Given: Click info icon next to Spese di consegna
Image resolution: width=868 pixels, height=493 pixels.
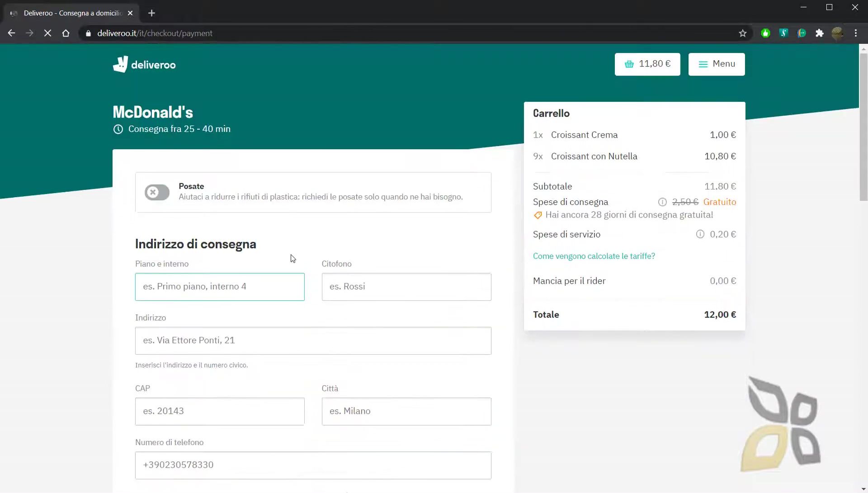Looking at the screenshot, I should click(x=662, y=202).
